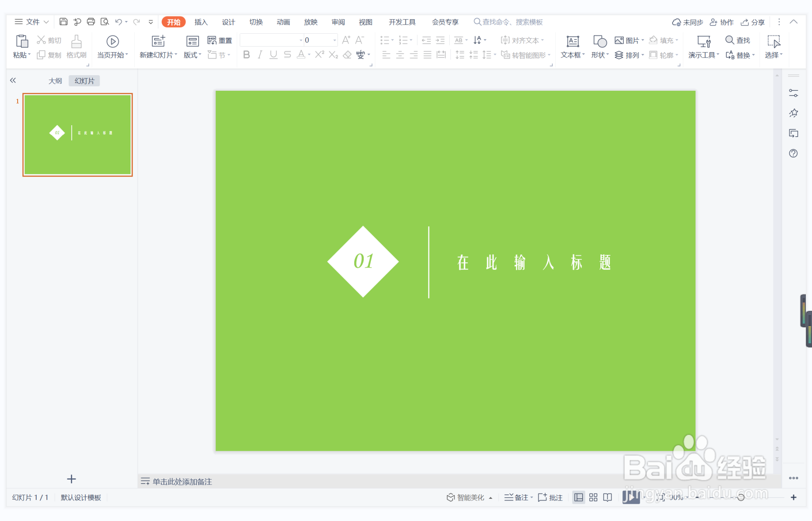Click the 智能美化 button in status bar
This screenshot has height=521, width=812.
coord(470,498)
